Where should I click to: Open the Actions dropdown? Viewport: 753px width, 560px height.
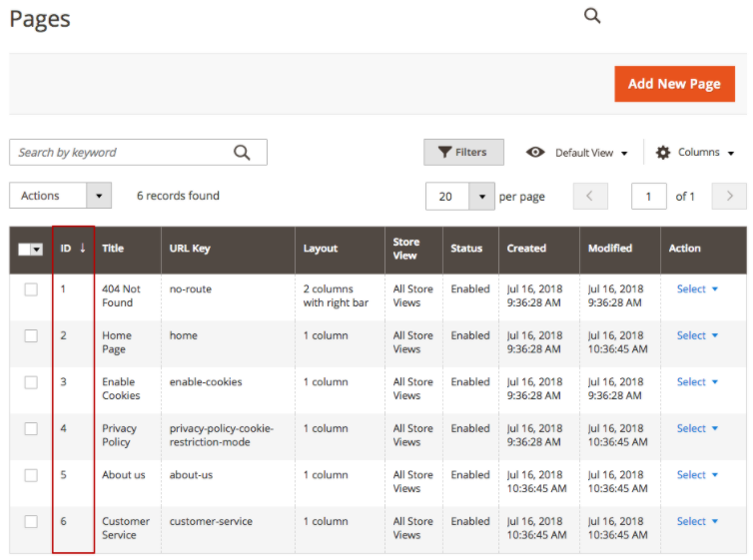(x=60, y=196)
